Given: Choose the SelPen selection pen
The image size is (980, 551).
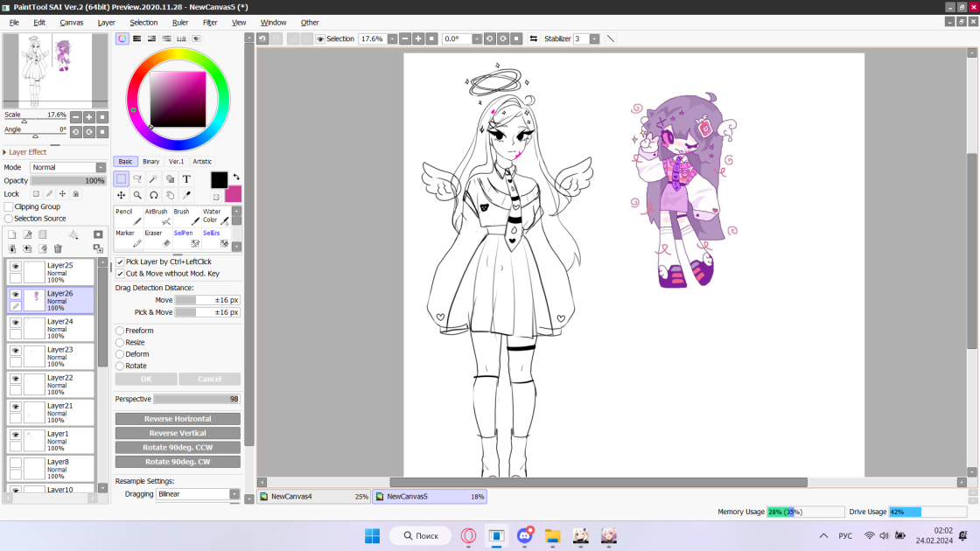Looking at the screenshot, I should (x=186, y=238).
